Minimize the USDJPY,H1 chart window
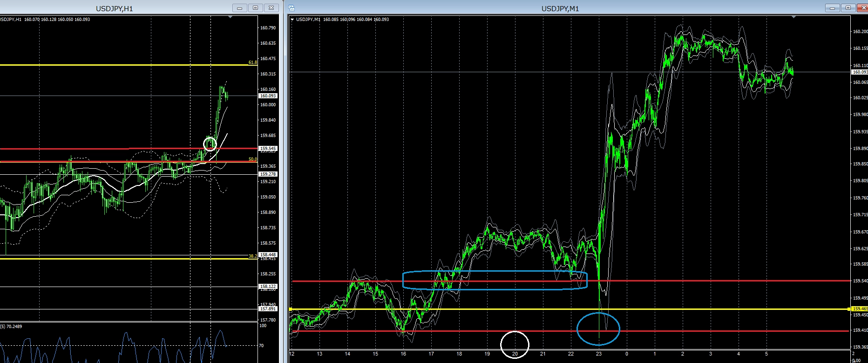The image size is (868, 363). click(x=240, y=8)
